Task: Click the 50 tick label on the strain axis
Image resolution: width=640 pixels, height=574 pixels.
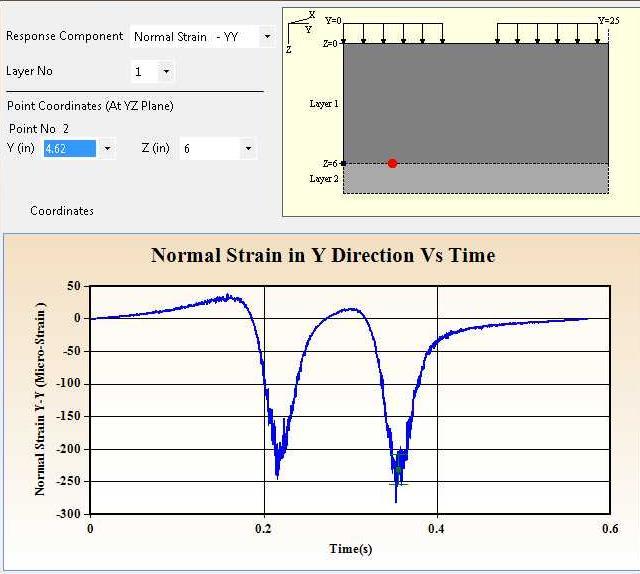Action: click(74, 286)
